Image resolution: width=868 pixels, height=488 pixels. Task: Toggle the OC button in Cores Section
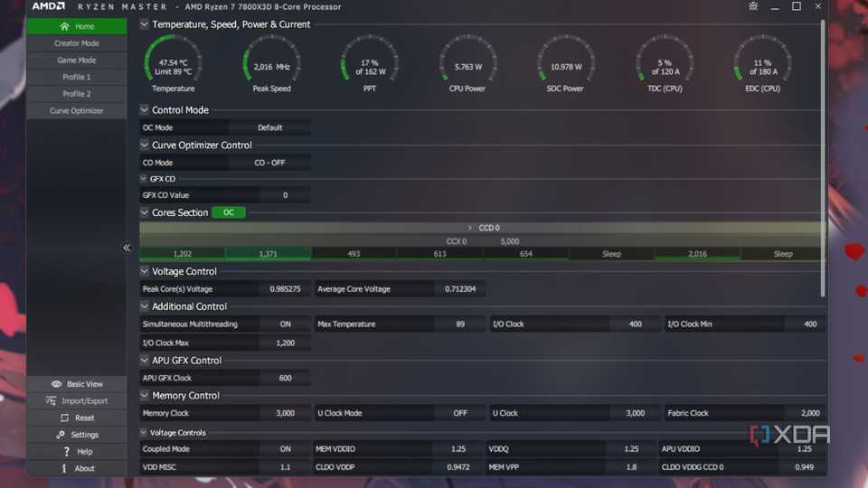pos(229,212)
